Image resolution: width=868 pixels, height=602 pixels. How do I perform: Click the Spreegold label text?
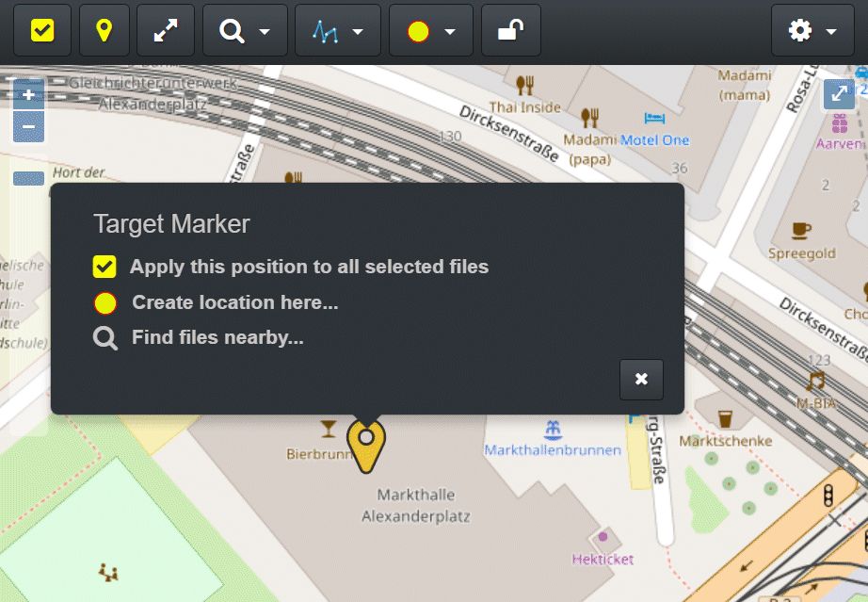[x=801, y=253]
